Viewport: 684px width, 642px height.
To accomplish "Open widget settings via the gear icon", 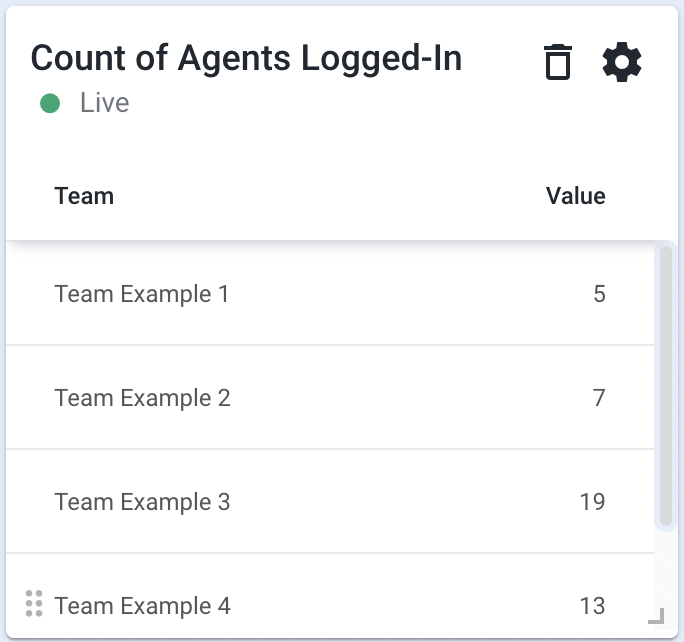I will click(622, 62).
